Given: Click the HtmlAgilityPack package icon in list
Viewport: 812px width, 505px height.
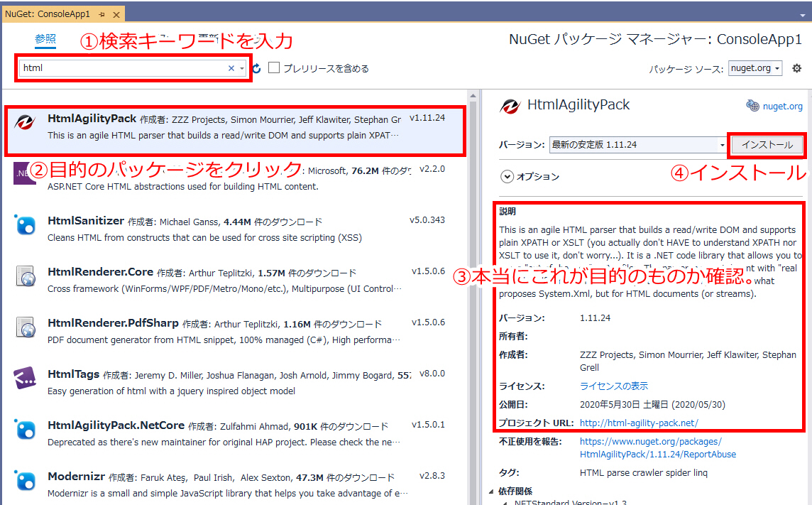Looking at the screenshot, I should pos(24,122).
